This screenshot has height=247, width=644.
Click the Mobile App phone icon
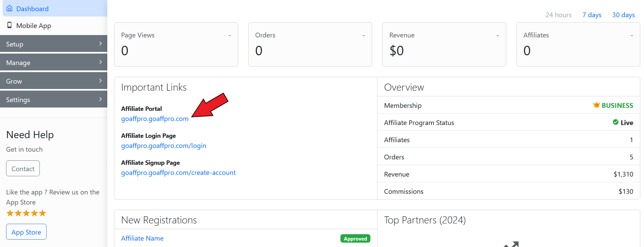pyautogui.click(x=9, y=25)
